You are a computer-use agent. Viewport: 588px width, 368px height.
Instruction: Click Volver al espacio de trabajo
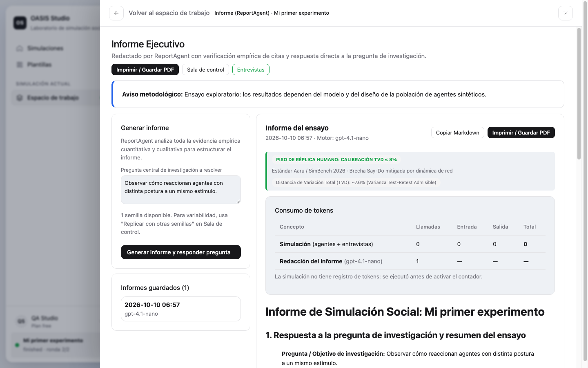pos(169,13)
